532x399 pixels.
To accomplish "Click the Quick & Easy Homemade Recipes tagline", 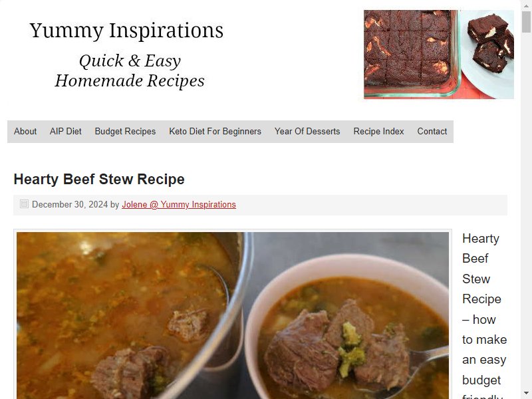I will pos(130,70).
